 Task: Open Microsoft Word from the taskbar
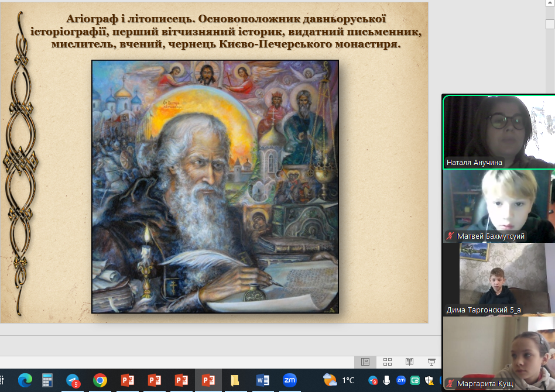coord(263,381)
